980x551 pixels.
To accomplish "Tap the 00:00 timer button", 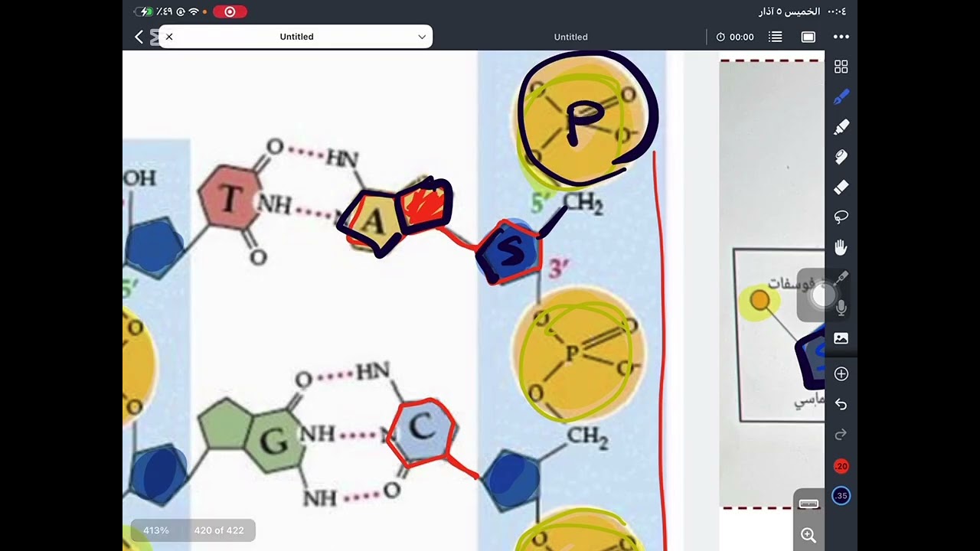I will pos(735,37).
